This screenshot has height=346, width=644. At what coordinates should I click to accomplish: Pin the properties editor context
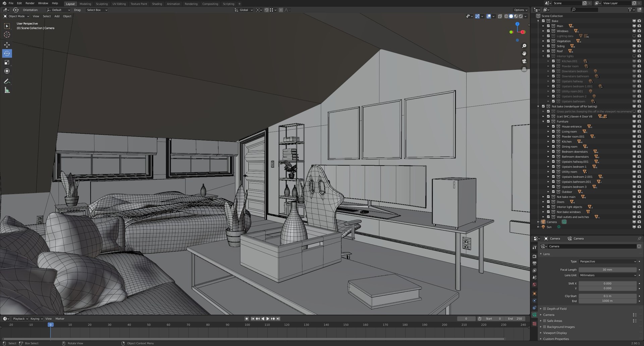pyautogui.click(x=639, y=238)
